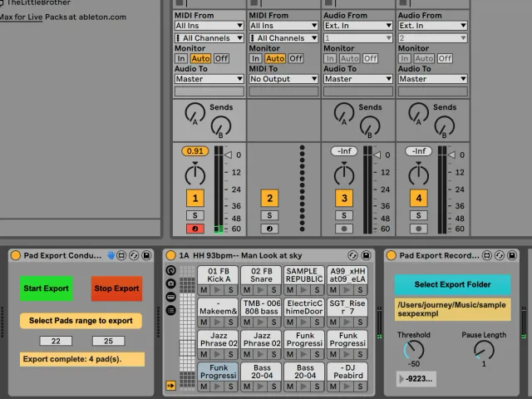Click Send B knob on track 4

(x=444, y=126)
